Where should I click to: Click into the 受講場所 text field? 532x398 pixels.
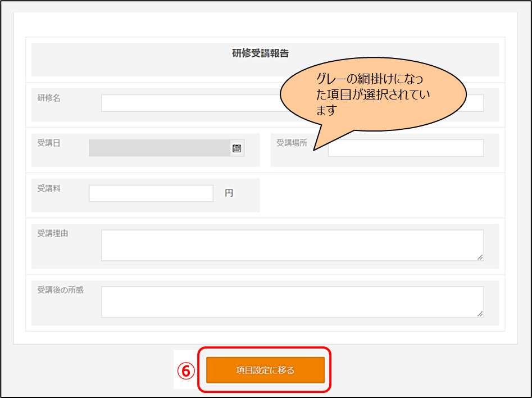pyautogui.click(x=406, y=148)
